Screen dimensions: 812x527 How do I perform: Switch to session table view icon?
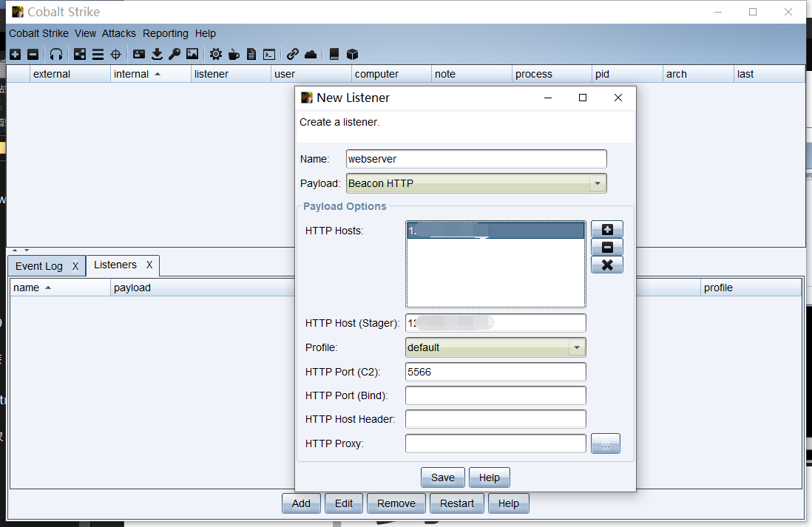[98, 55]
